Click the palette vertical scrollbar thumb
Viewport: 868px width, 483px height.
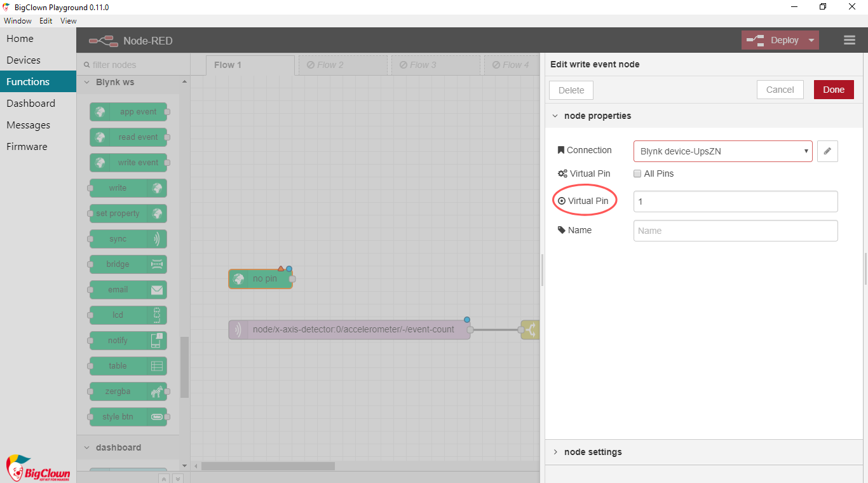click(x=184, y=367)
